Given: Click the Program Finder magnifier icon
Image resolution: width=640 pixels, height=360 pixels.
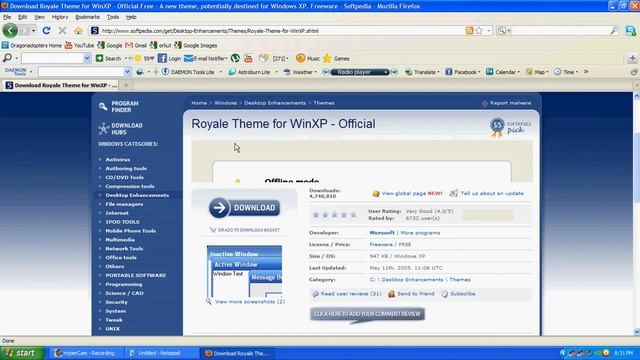Looking at the screenshot, I should pyautogui.click(x=103, y=107).
